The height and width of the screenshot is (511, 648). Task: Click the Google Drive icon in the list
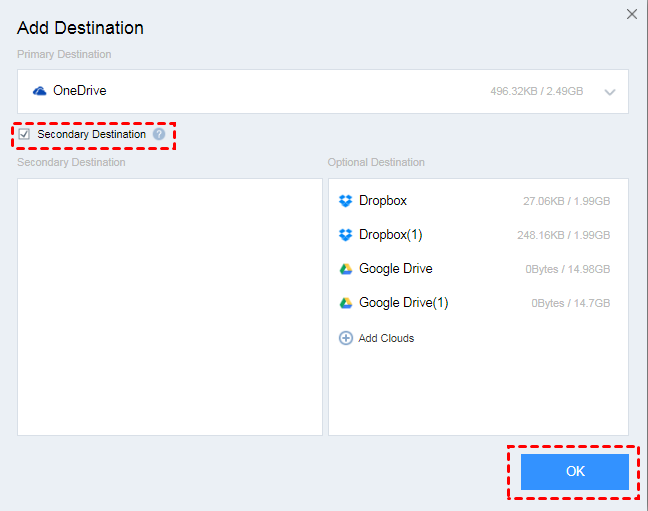coord(346,269)
